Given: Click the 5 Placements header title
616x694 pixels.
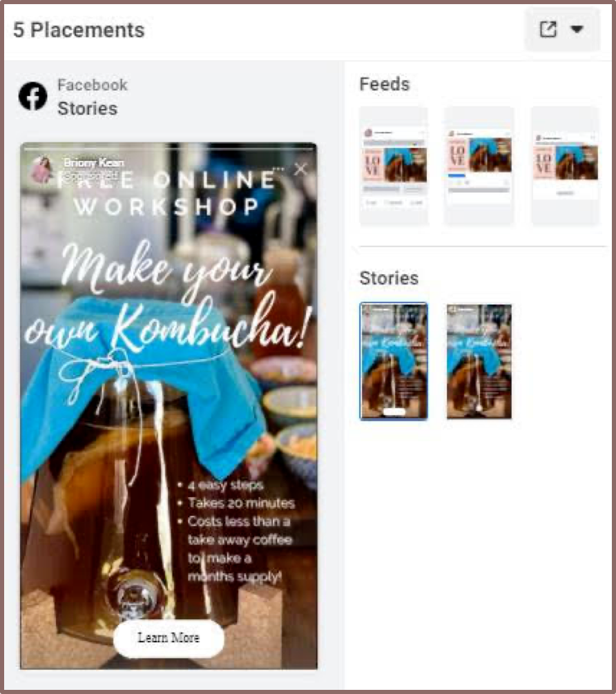Looking at the screenshot, I should [79, 30].
